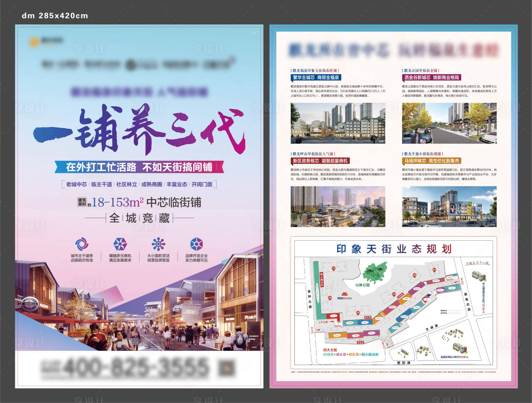Click the round Heineken sign in the street photo

click(30, 303)
